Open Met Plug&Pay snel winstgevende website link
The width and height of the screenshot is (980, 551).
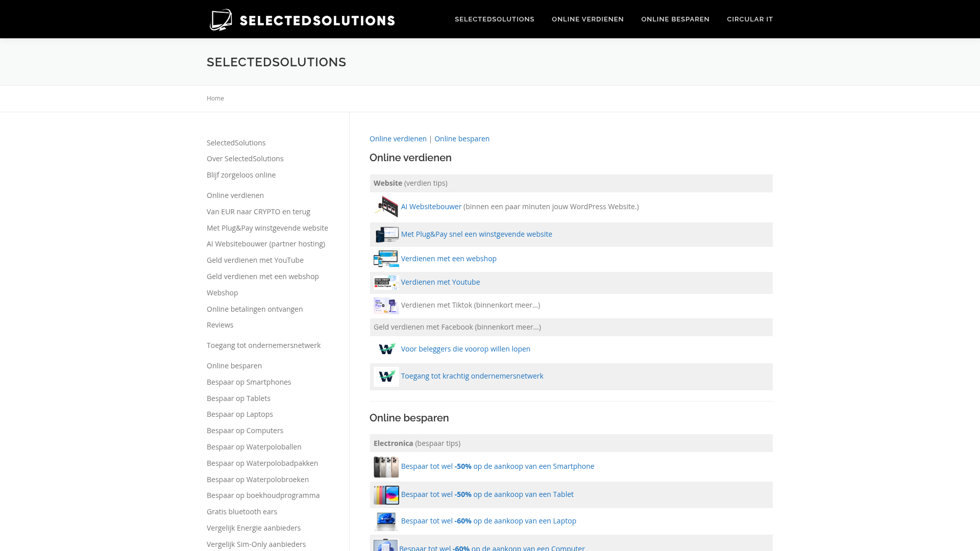477,234
